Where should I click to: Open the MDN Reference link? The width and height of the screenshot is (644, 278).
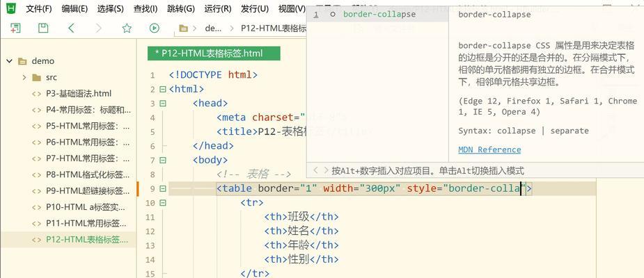(x=489, y=149)
